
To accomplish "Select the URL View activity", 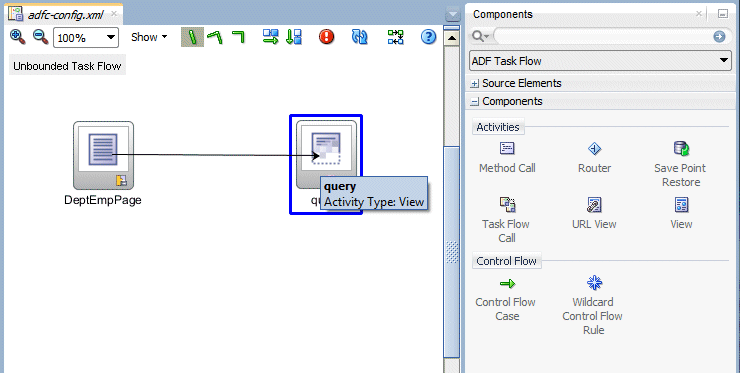I will tap(594, 213).
